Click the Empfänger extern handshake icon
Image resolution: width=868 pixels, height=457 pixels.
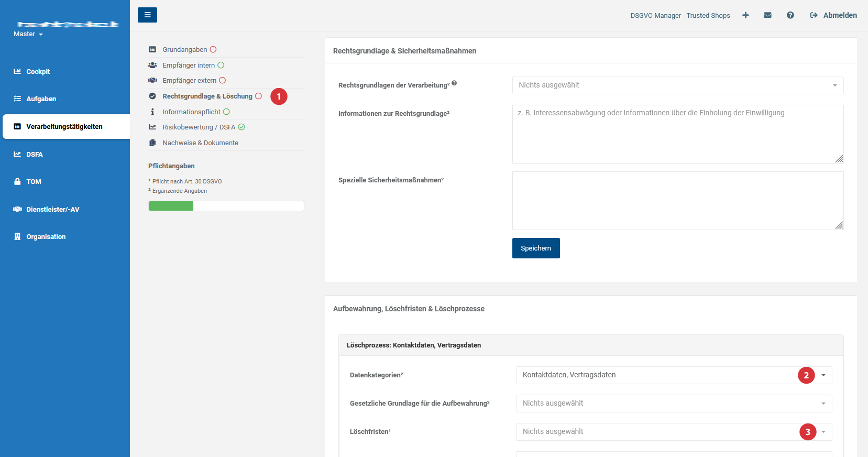(x=152, y=81)
